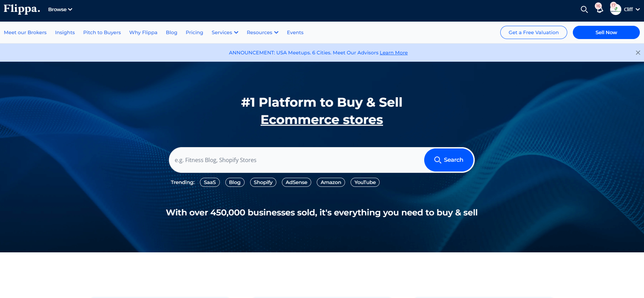The height and width of the screenshot is (298, 644).
Task: Open the search magnifier icon in header
Action: 584,9
